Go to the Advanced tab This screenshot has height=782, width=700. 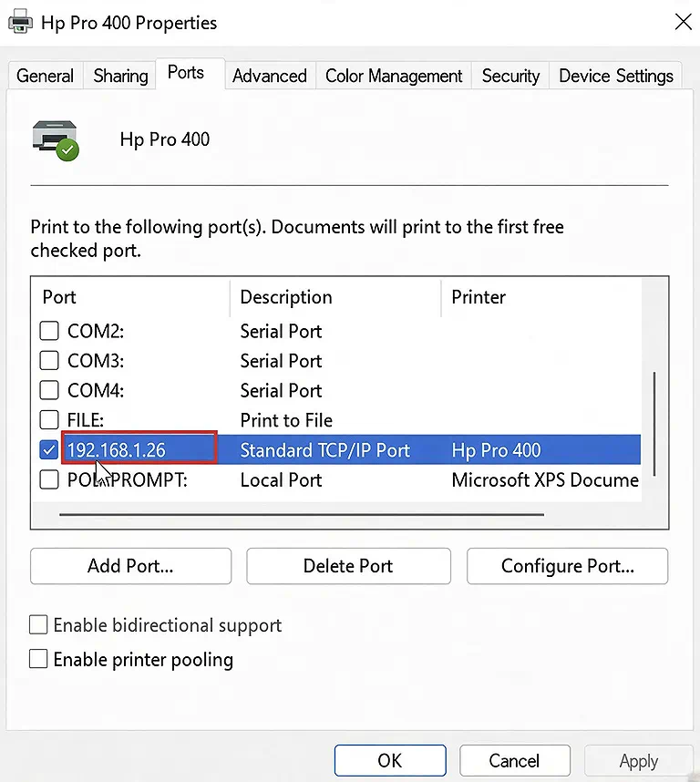[270, 76]
